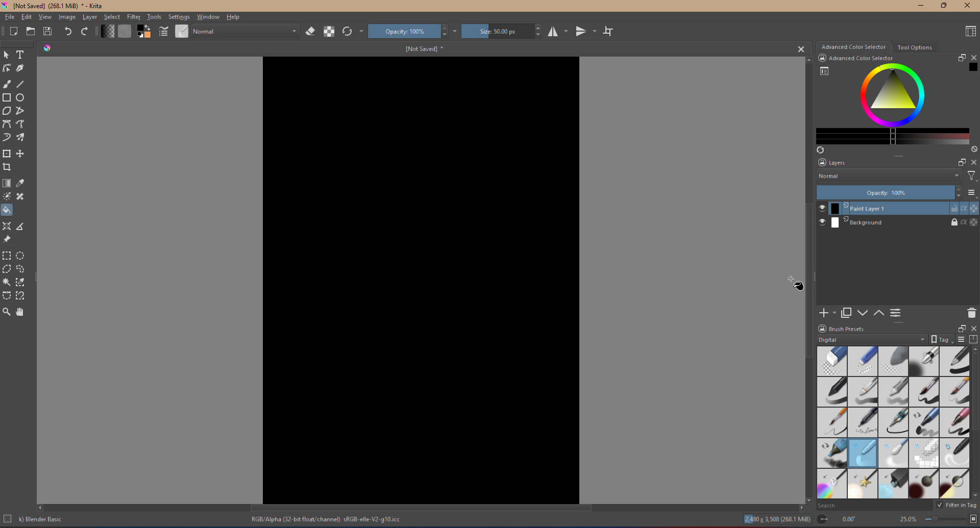980x528 pixels.
Task: Select the Text tool
Action: point(20,55)
